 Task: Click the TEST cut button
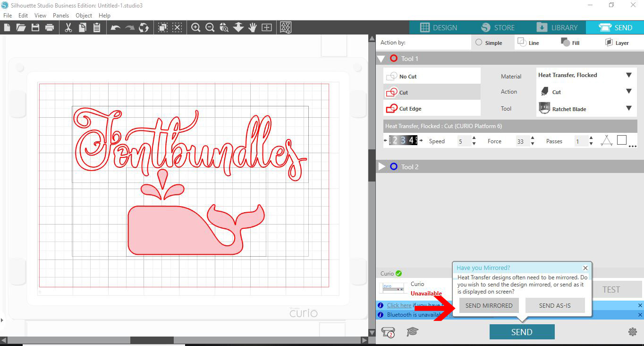point(611,289)
